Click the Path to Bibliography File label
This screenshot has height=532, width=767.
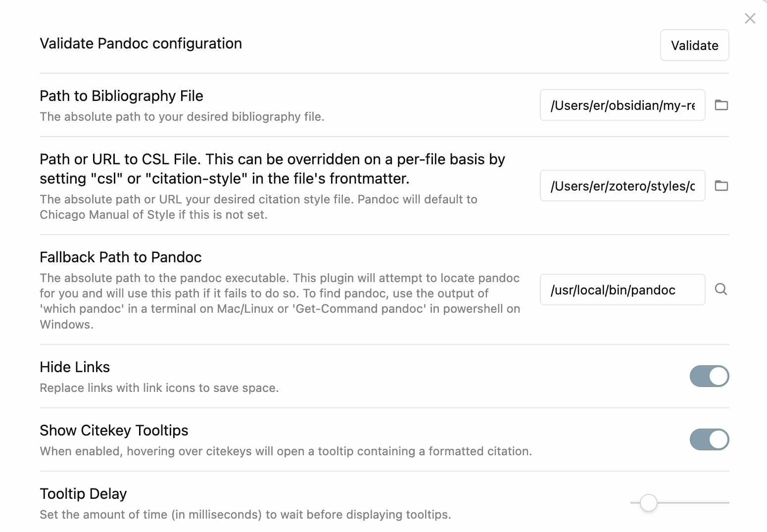point(121,96)
